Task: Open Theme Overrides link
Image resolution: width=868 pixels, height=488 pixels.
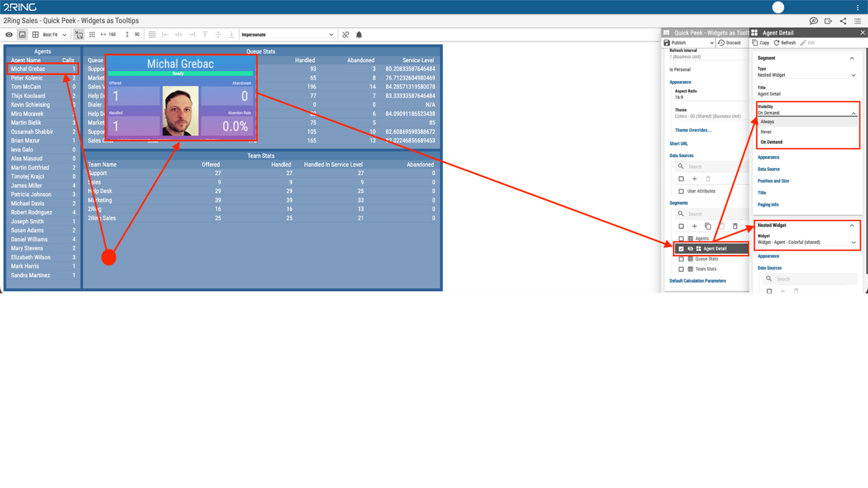Action: [693, 130]
